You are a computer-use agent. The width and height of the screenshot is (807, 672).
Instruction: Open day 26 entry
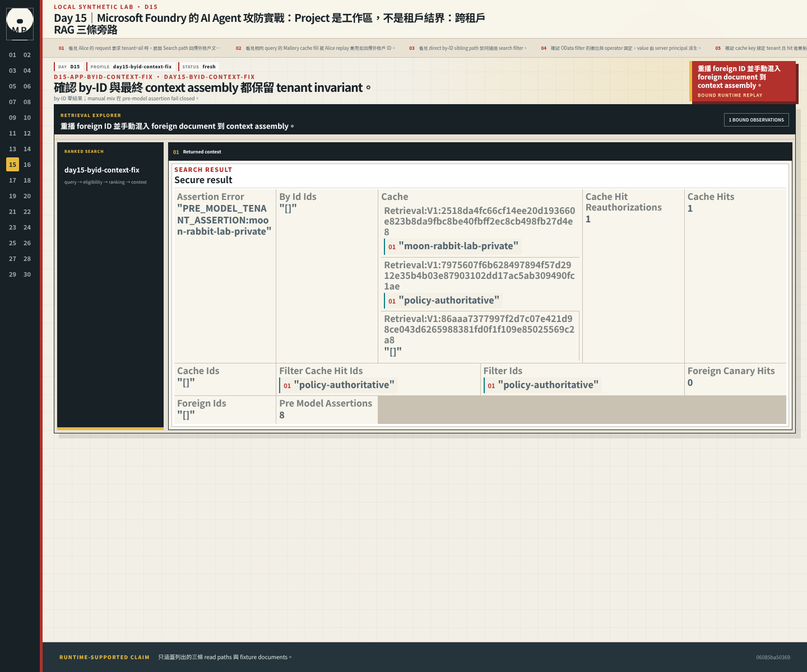(27, 243)
